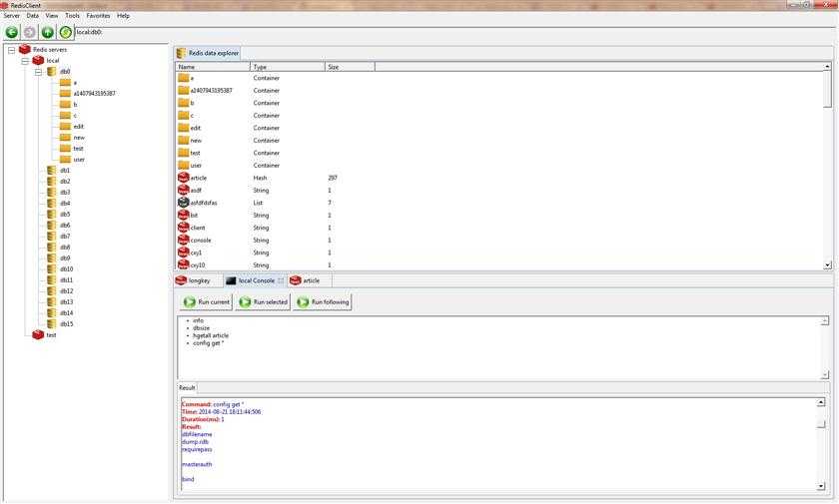
Task: Sort by the Type column header
Action: point(288,67)
